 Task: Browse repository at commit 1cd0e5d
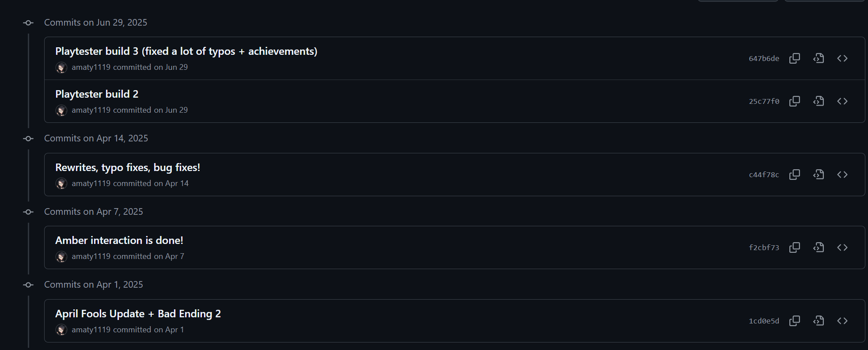point(842,321)
